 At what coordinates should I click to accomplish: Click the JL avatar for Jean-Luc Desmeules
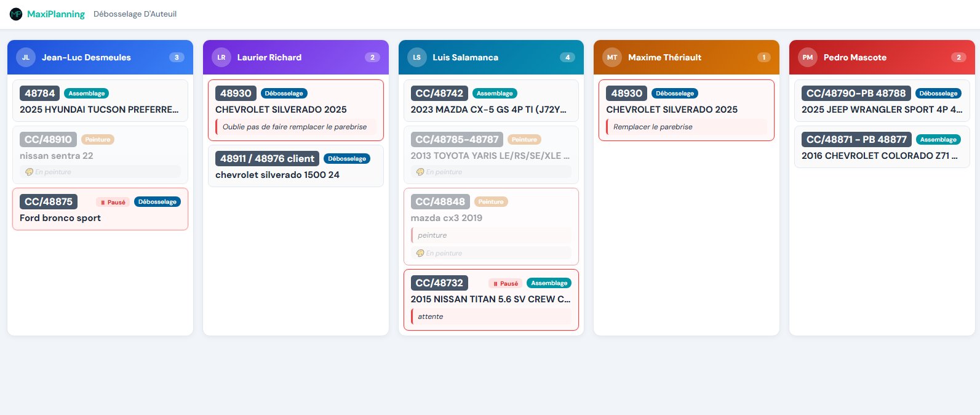[26, 57]
